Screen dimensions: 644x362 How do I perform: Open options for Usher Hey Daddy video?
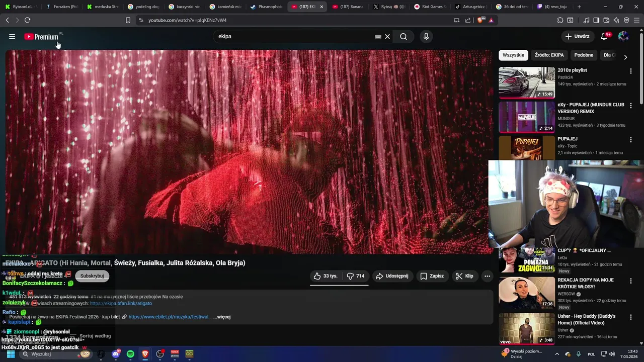pyautogui.click(x=630, y=317)
